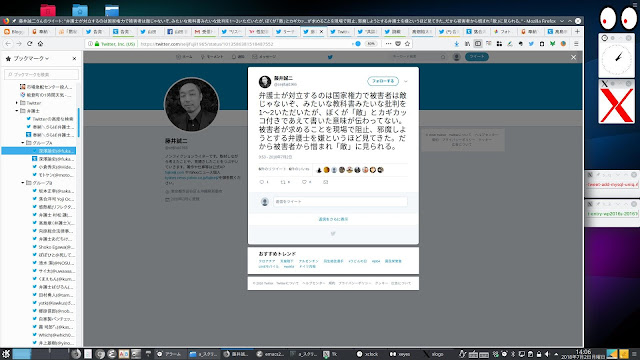
Task: Click the ツイート compose button in header
Action: click(x=477, y=57)
